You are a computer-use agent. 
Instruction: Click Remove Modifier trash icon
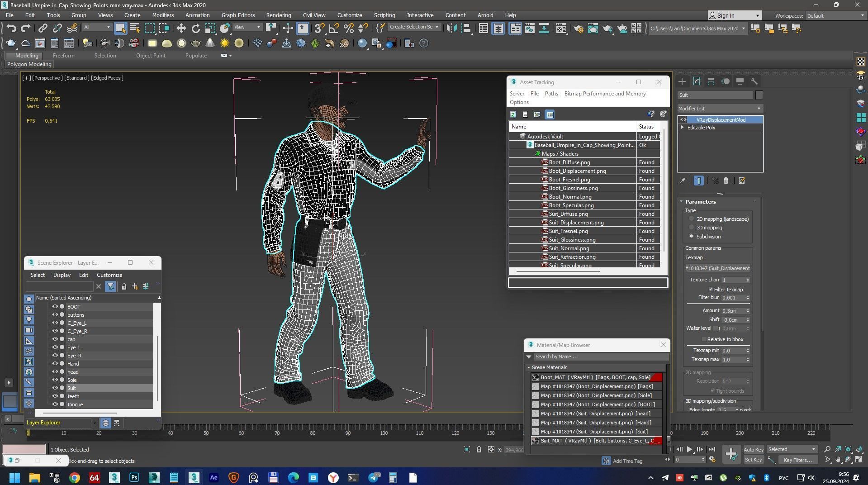pos(726,181)
